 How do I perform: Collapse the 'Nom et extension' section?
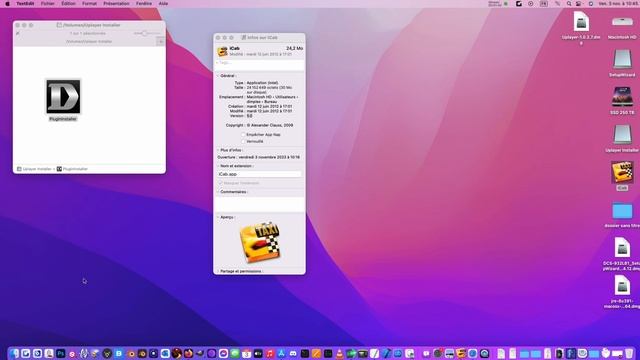pos(218,166)
